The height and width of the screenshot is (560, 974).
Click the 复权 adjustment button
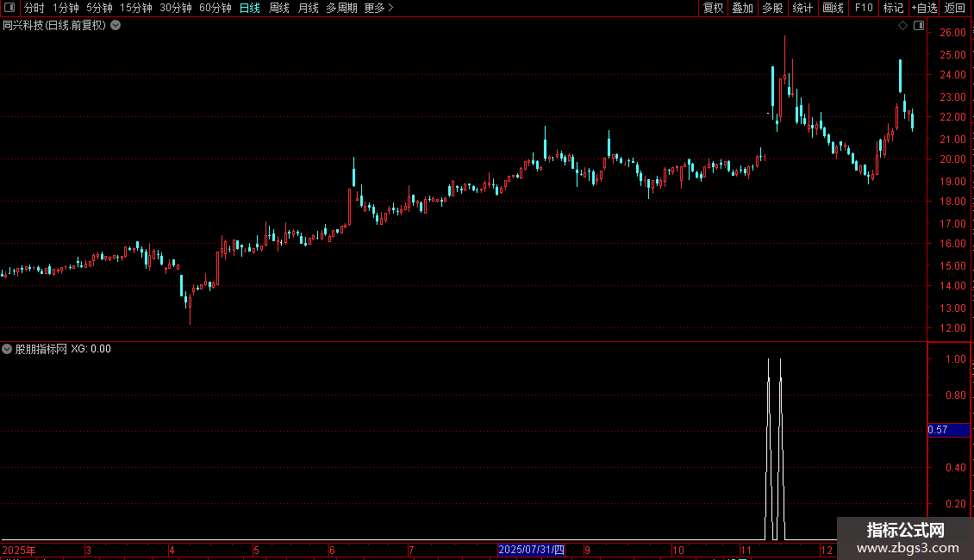click(x=713, y=8)
